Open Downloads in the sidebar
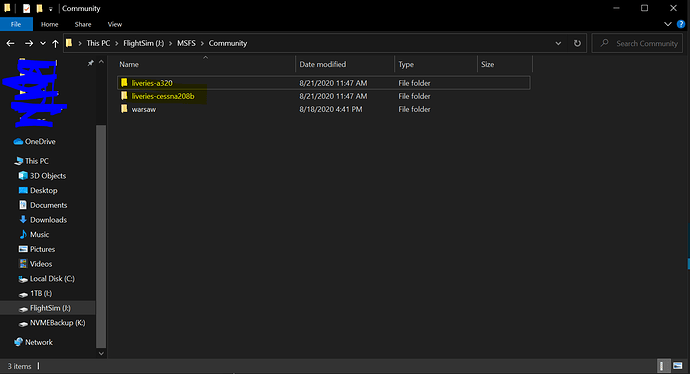 pyautogui.click(x=43, y=220)
